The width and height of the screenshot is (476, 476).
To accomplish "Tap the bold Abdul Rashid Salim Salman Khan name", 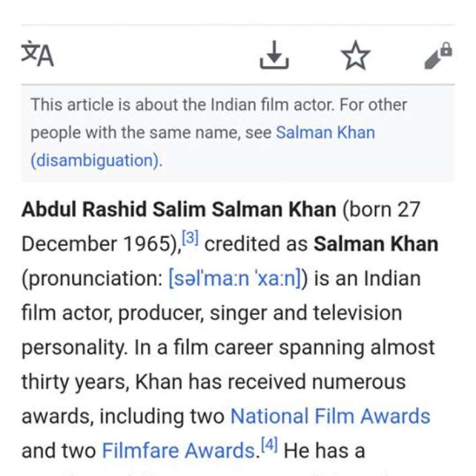I will [x=179, y=209].
